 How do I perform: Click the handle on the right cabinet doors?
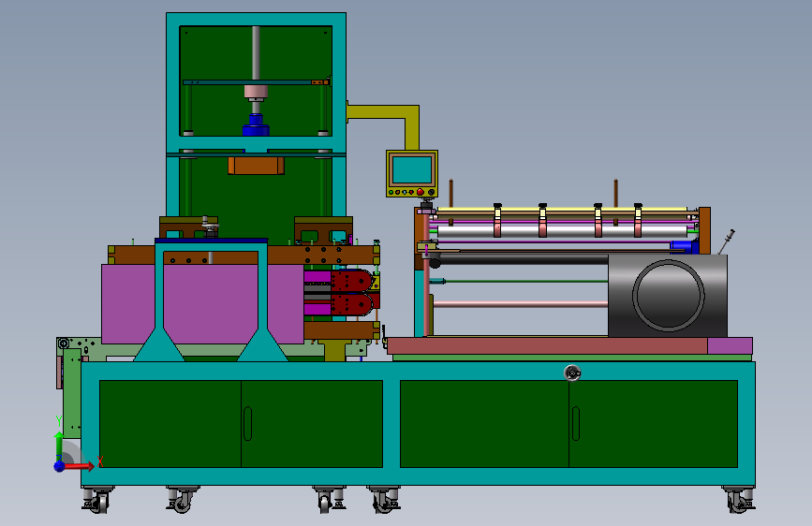coord(576,423)
